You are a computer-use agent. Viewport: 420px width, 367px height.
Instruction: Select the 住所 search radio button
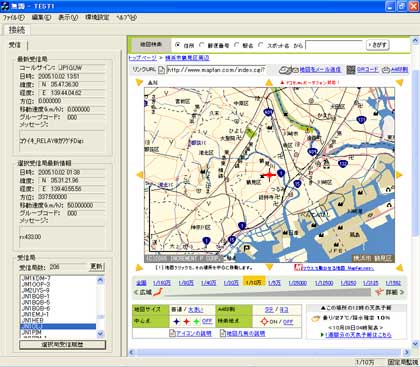[x=178, y=45]
